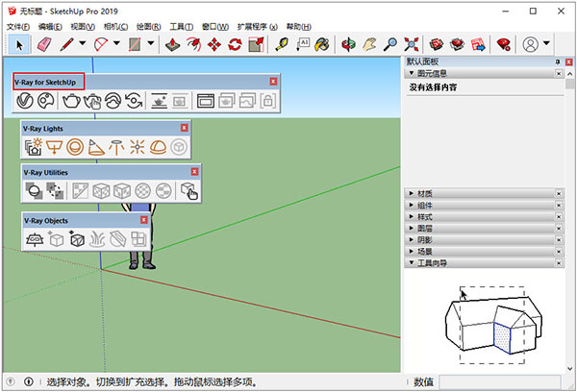Activate the Push/Pull tool

[172, 44]
